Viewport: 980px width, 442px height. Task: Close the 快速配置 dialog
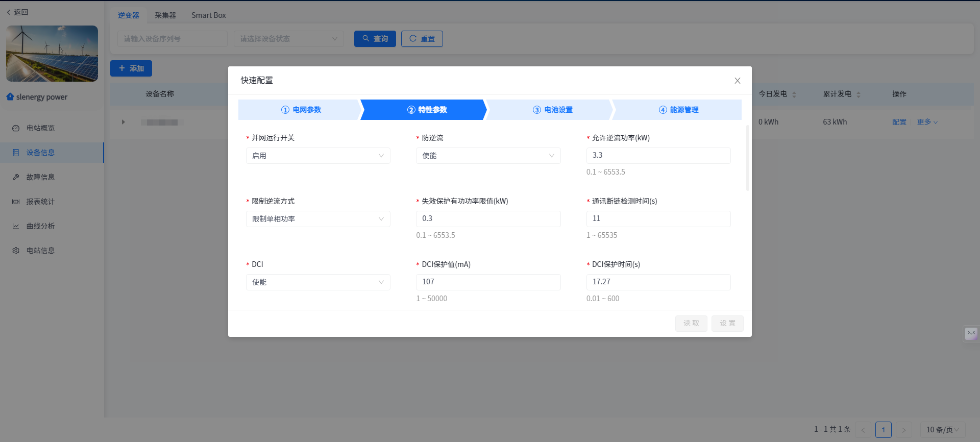pos(737,81)
